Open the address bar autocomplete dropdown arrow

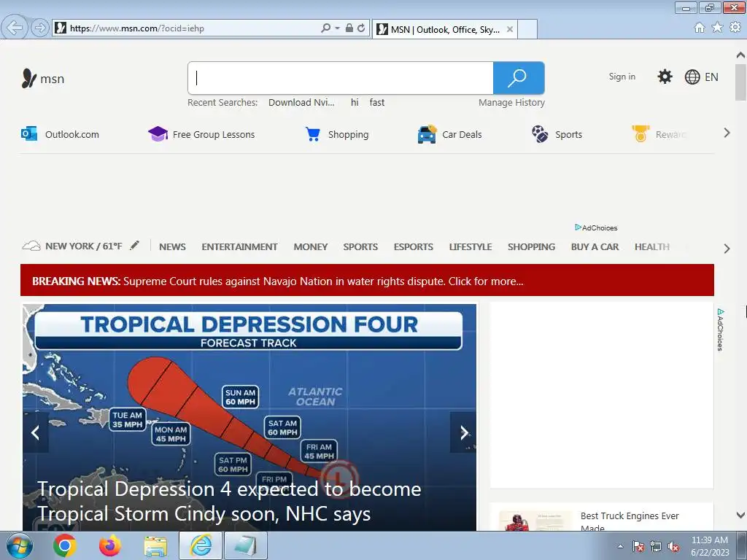337,28
